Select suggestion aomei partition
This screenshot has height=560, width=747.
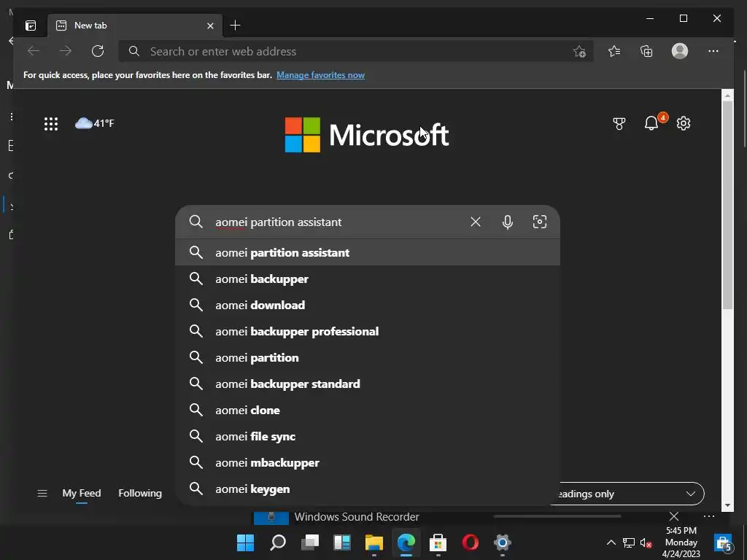point(368,357)
